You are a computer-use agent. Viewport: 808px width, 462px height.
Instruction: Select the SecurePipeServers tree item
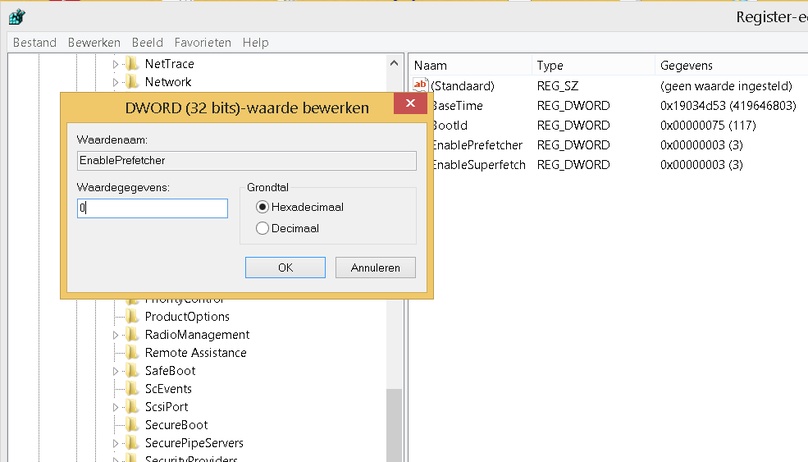(194, 443)
